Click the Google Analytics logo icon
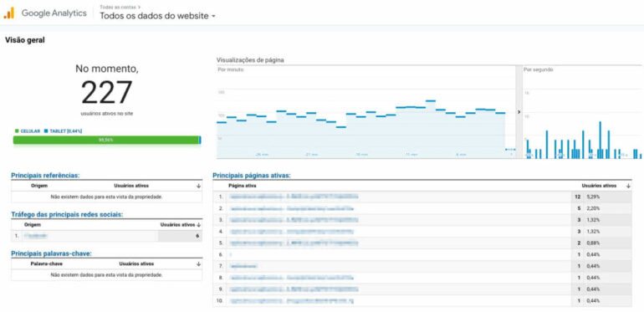 coord(8,13)
